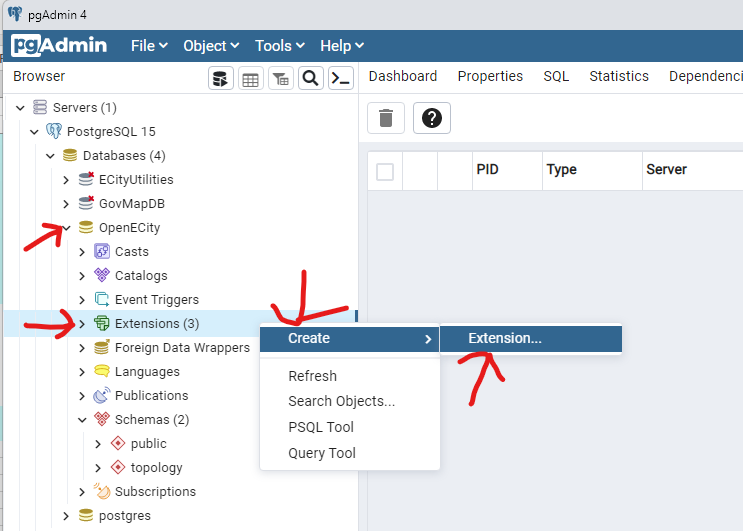Open help question mark button
The width and height of the screenshot is (743, 531).
432,118
